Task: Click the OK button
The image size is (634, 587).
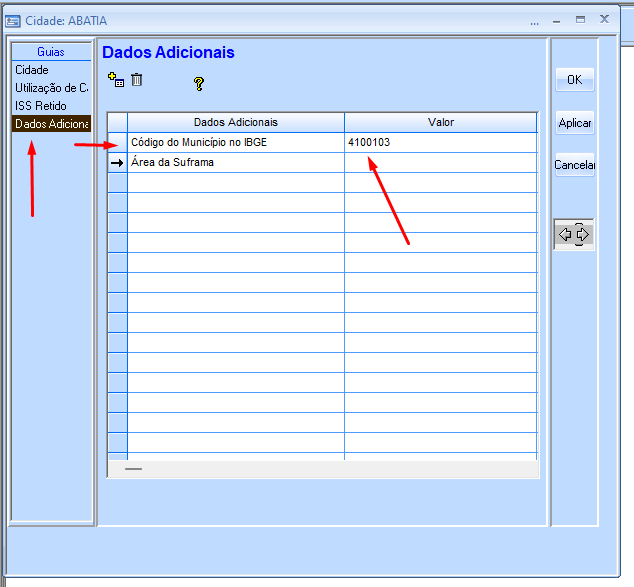Action: [x=575, y=80]
